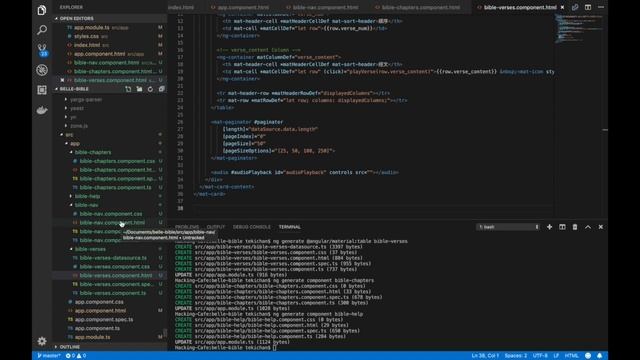This screenshot has width=640, height=360.
Task: Open the Debug view in activity bar
Action: (42, 70)
